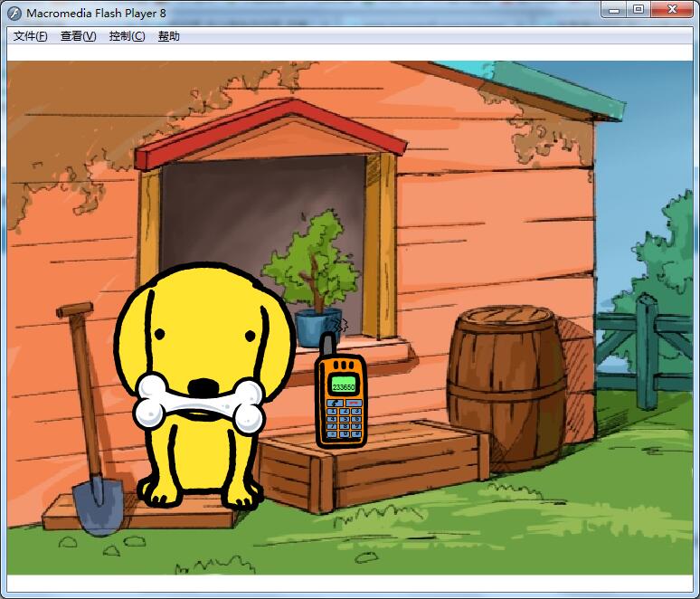Click the wooden barrel
This screenshot has width=700, height=599.
pos(506,387)
